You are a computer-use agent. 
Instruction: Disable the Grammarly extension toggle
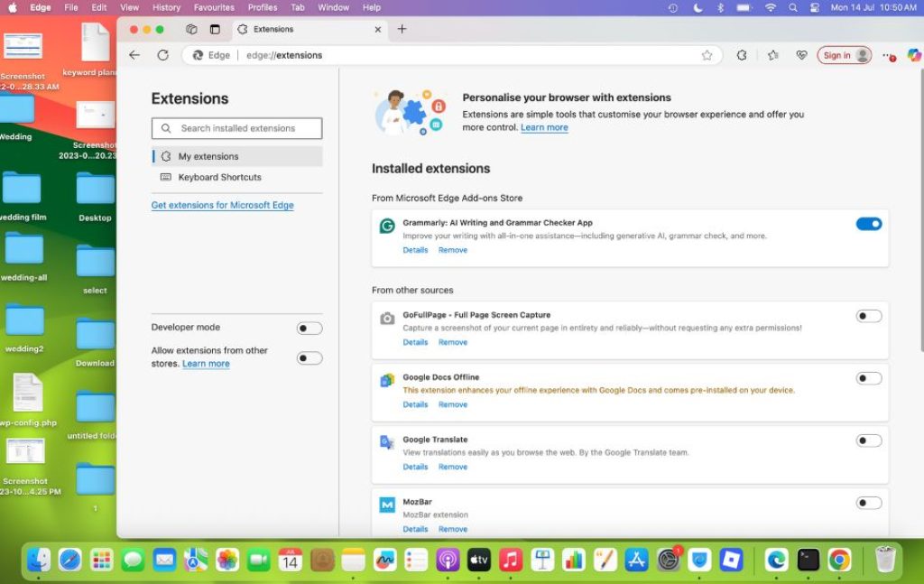pyautogui.click(x=869, y=224)
